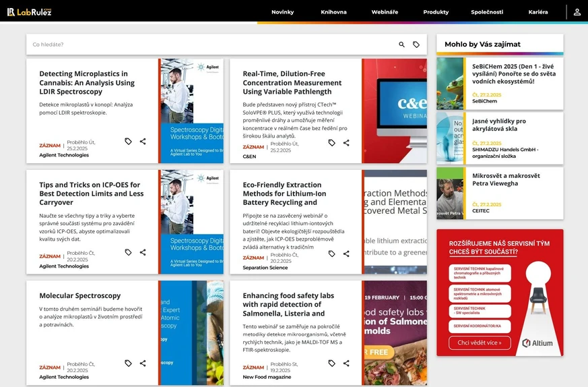Image resolution: width=588 pixels, height=387 pixels.
Task: Navigate to Společnosti
Action: pyautogui.click(x=487, y=12)
